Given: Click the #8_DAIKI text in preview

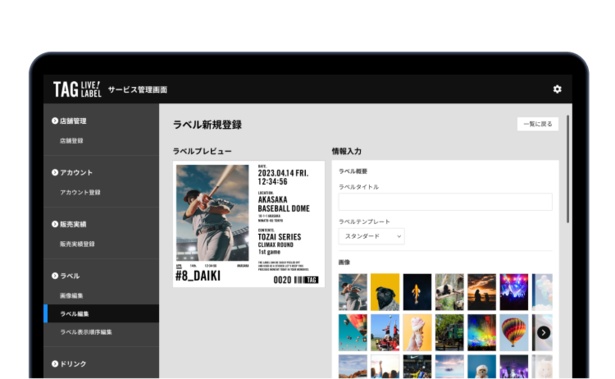Looking at the screenshot, I should click(x=198, y=276).
